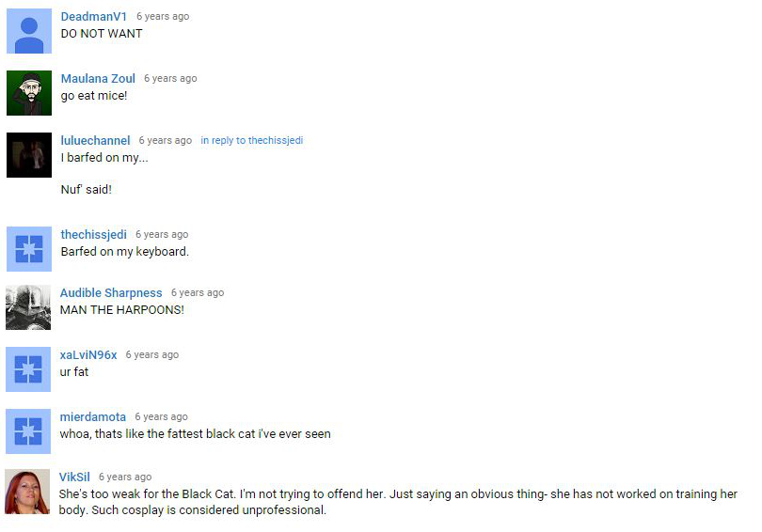Screen dimensions: 762x532
Task: Click the timestamp beside VikSil's name
Action: (125, 477)
